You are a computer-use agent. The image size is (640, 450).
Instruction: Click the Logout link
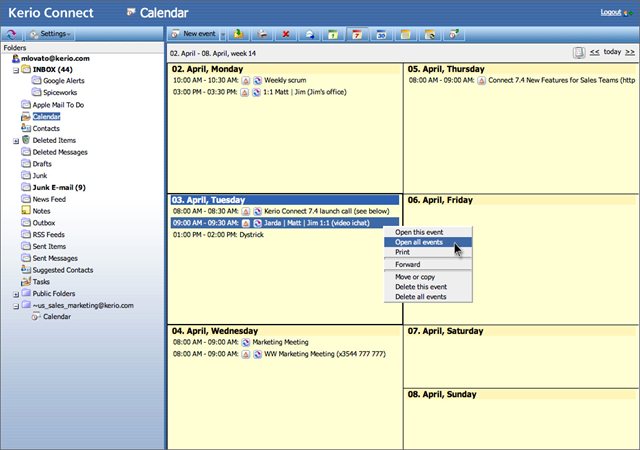pyautogui.click(x=611, y=12)
